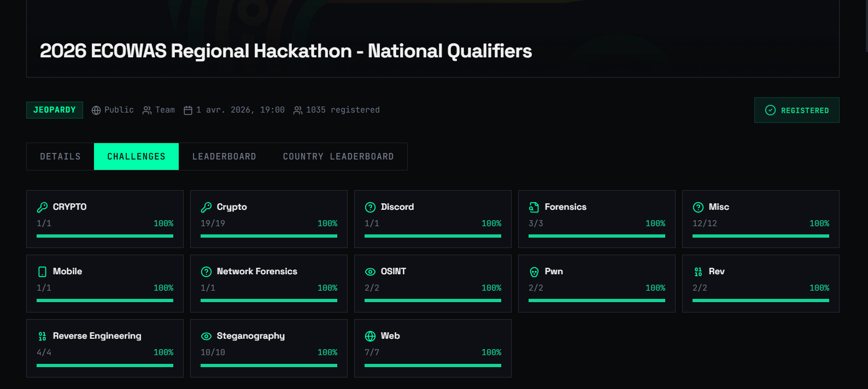Click the Registered button

pyautogui.click(x=796, y=110)
